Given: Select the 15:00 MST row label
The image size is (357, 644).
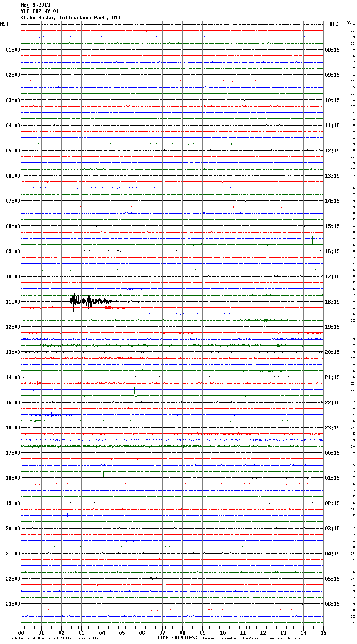Looking at the screenshot, I should (13, 403).
